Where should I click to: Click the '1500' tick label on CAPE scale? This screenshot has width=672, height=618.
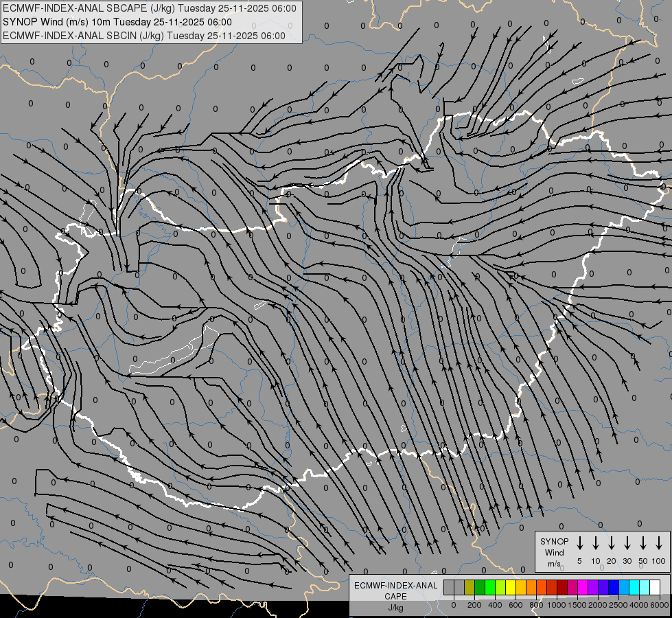[x=577, y=605]
